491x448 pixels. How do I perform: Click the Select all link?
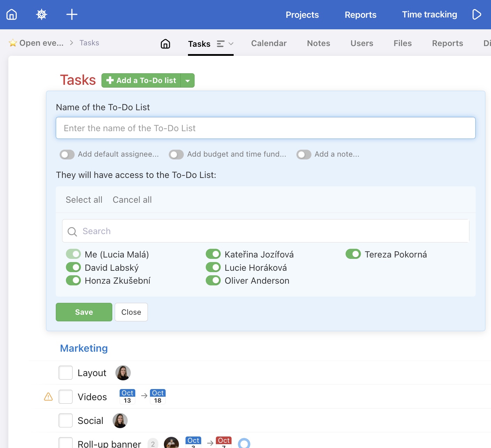[84, 200]
